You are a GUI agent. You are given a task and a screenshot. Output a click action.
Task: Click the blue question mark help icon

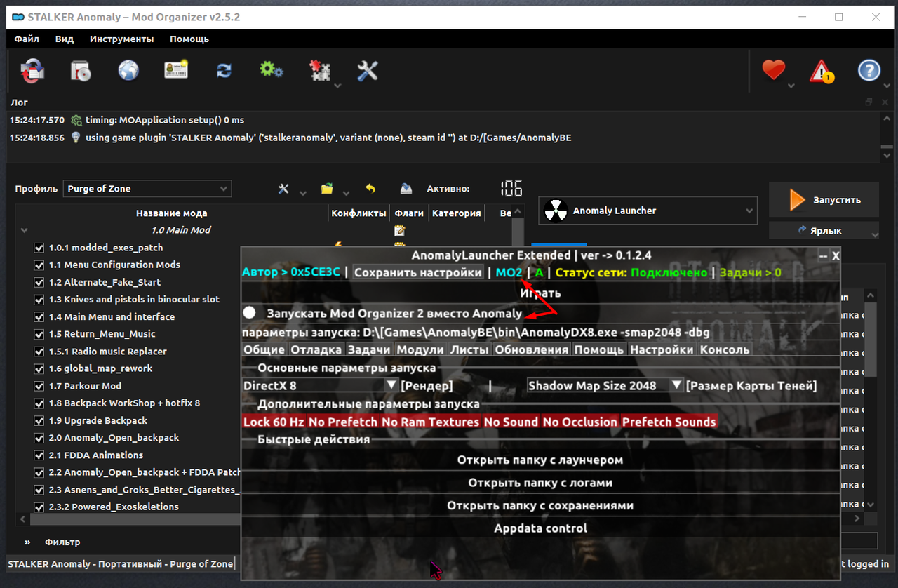click(869, 70)
